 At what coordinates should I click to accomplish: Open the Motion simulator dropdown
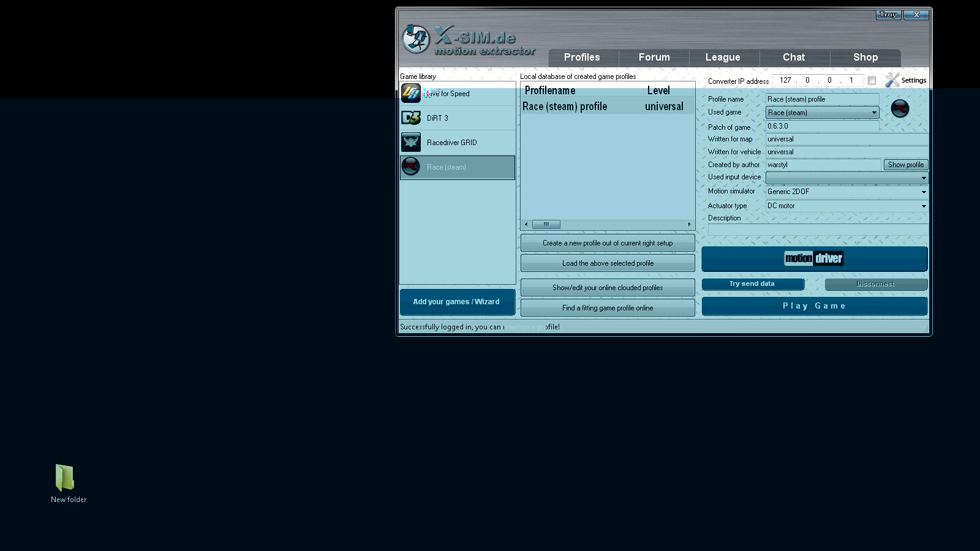click(x=923, y=192)
